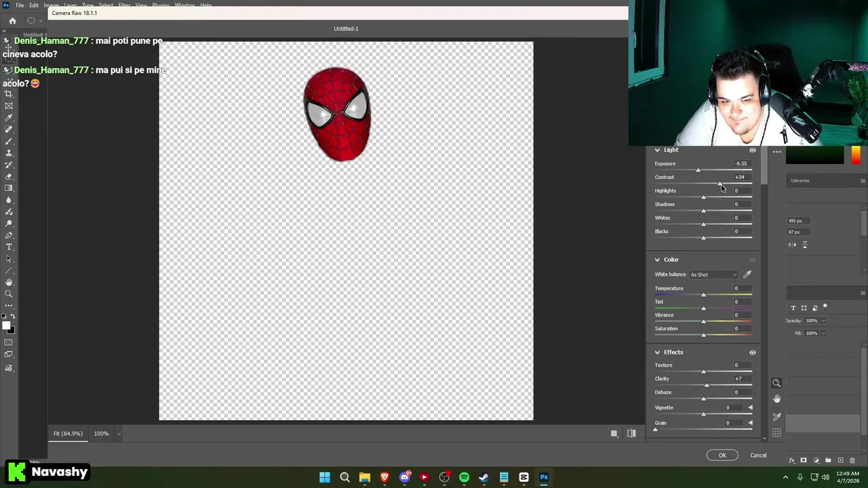Select the Line tool

click(x=9, y=270)
